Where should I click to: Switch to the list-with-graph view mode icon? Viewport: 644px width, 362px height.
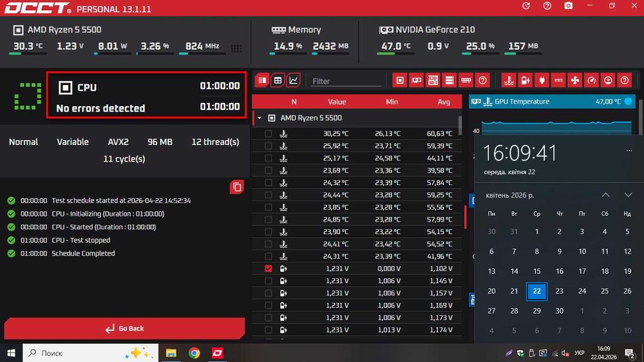click(262, 80)
